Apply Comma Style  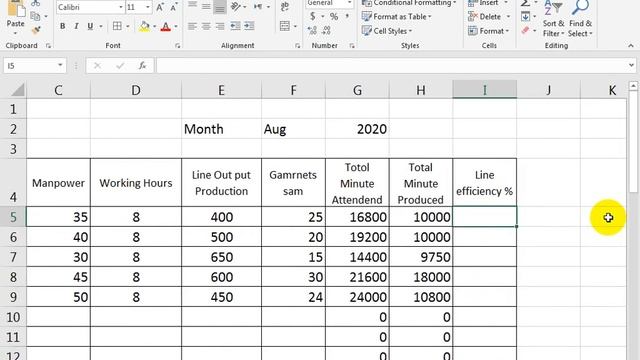pyautogui.click(x=347, y=17)
